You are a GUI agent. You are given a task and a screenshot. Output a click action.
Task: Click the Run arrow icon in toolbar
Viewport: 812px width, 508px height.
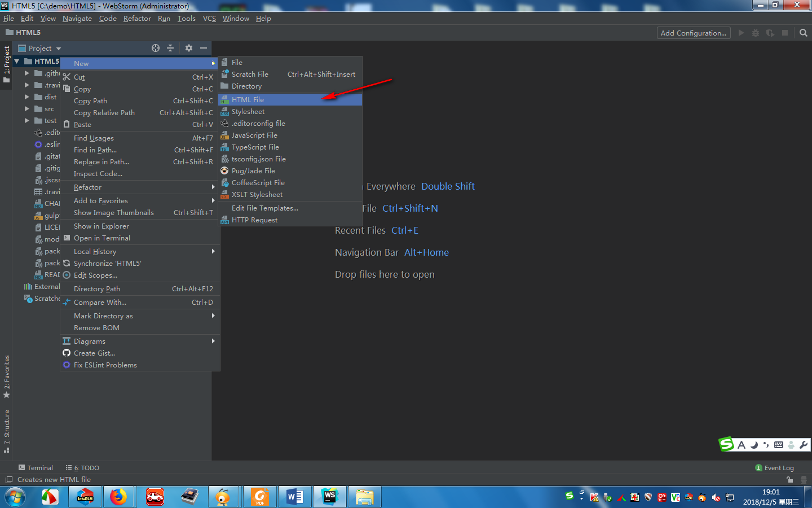(x=742, y=33)
